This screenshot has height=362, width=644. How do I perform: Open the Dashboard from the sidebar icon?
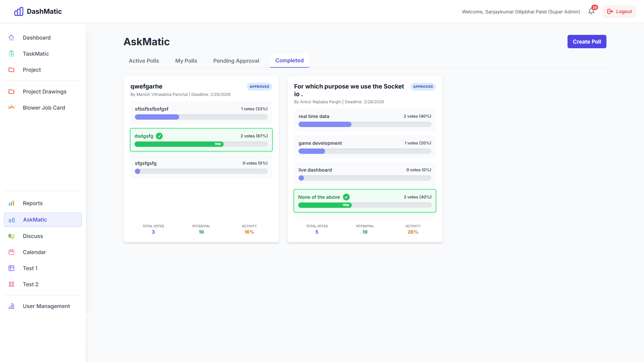tap(11, 38)
